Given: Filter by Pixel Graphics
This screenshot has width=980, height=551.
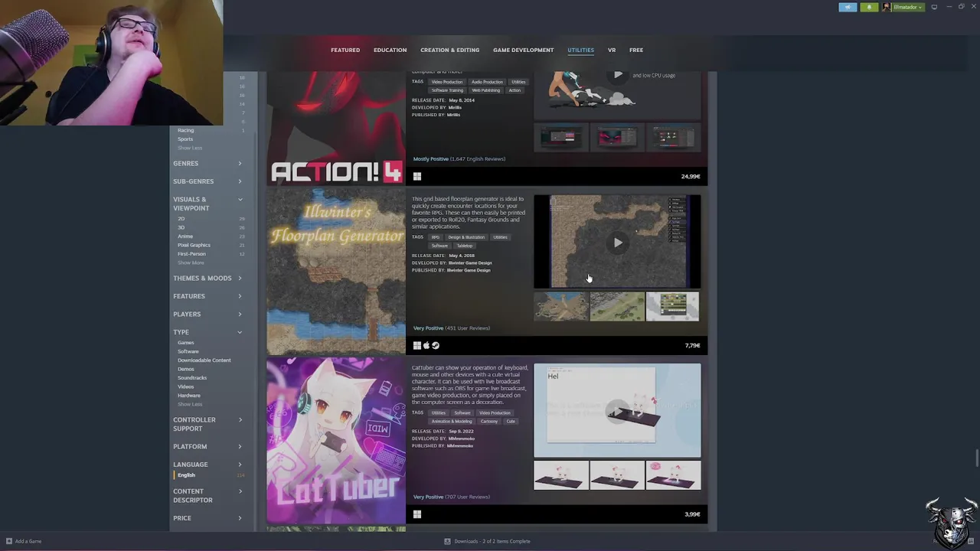Looking at the screenshot, I should (194, 245).
